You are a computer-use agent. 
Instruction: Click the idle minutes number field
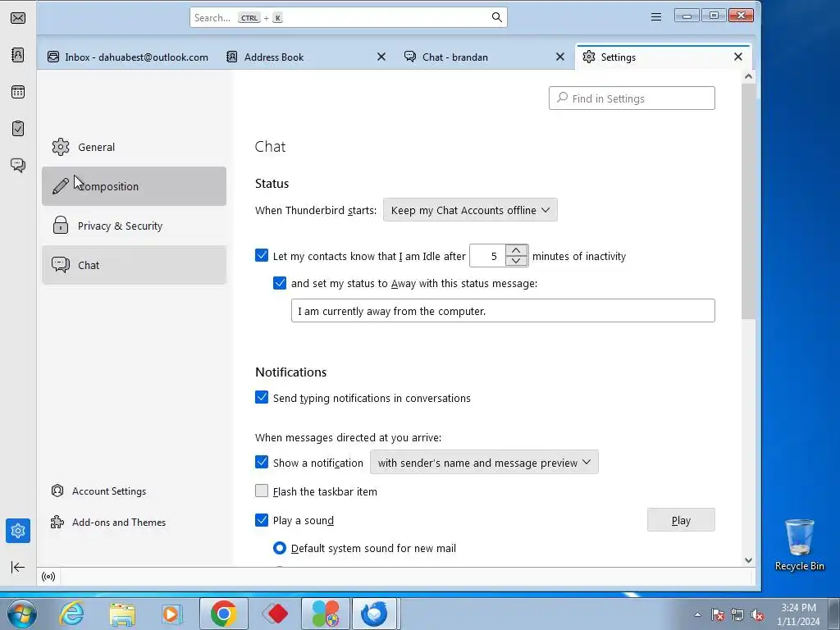(x=487, y=256)
